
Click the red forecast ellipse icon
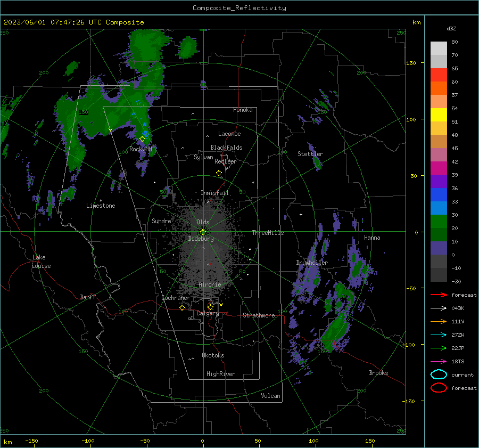(x=439, y=388)
